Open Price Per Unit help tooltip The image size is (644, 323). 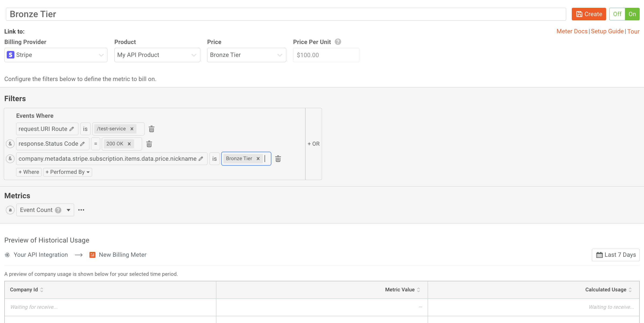338,42
